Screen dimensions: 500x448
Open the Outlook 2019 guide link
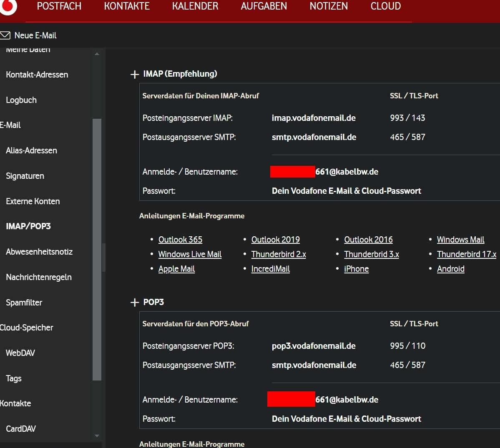point(276,240)
